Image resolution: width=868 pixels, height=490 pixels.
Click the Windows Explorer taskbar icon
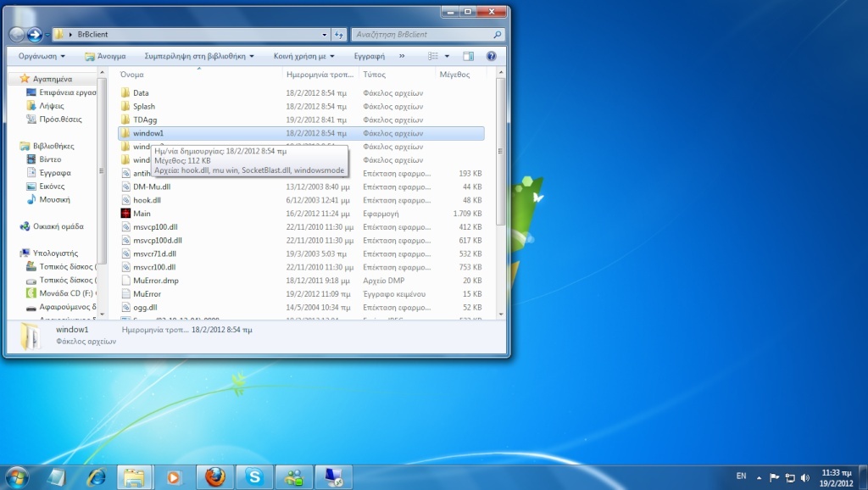coord(134,477)
